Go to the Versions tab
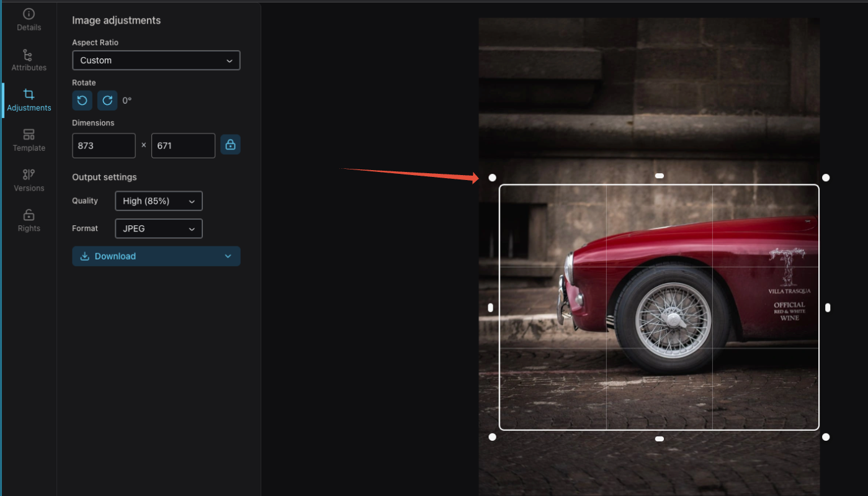Viewport: 868px width, 496px height. tap(29, 181)
